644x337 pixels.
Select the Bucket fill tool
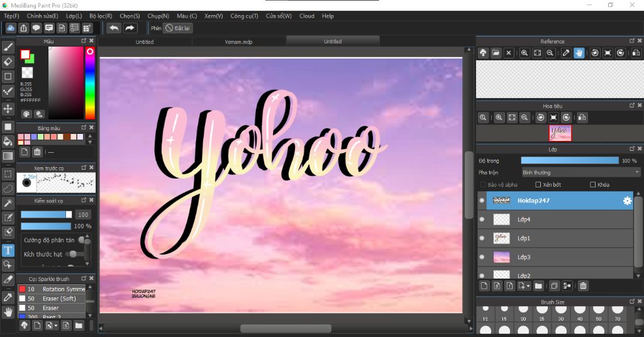click(8, 141)
